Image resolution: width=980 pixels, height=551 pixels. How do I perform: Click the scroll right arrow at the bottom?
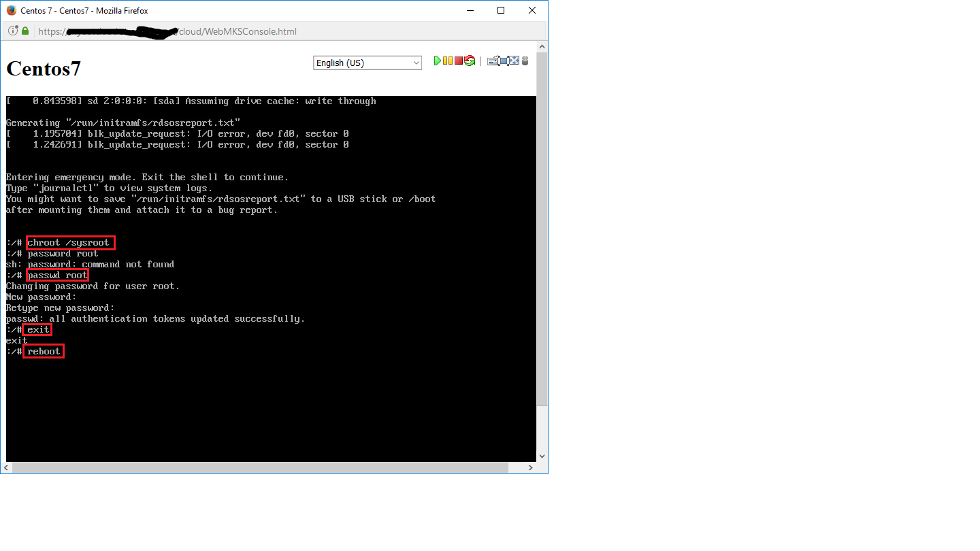(531, 468)
